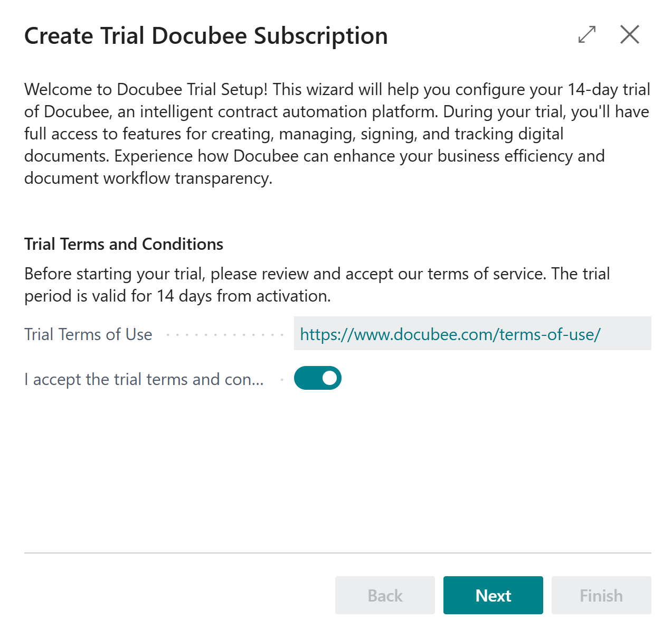
Task: Click the Welcome to Docubee Trial Setup paragraph
Action: (337, 134)
